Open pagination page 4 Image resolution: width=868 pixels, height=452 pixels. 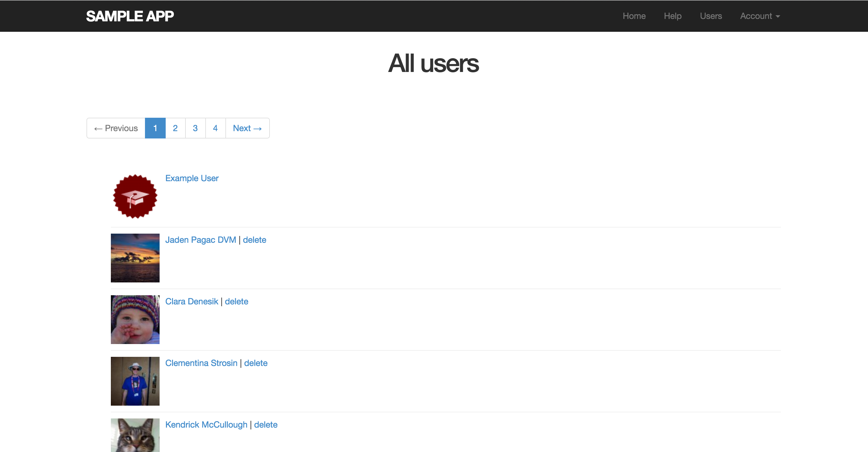point(215,128)
